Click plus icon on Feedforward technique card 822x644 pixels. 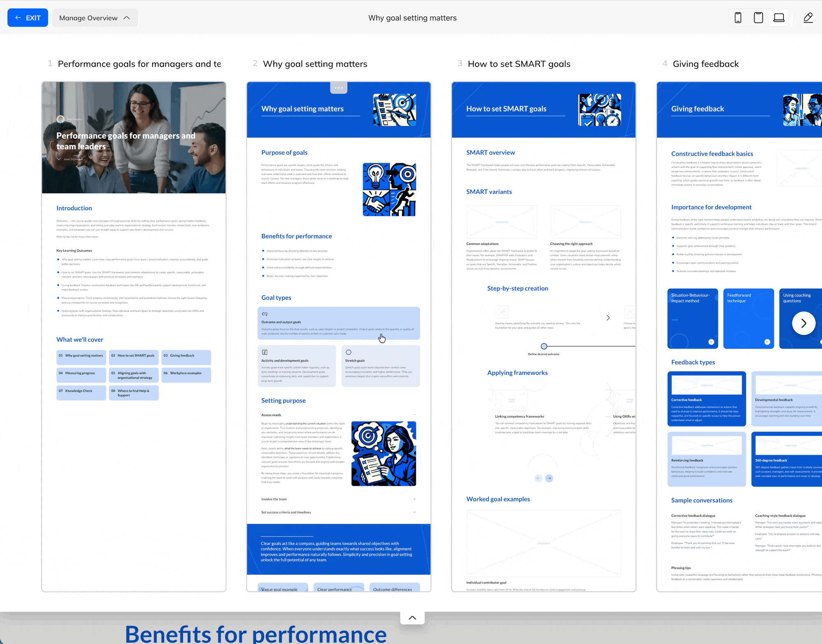coord(767,342)
